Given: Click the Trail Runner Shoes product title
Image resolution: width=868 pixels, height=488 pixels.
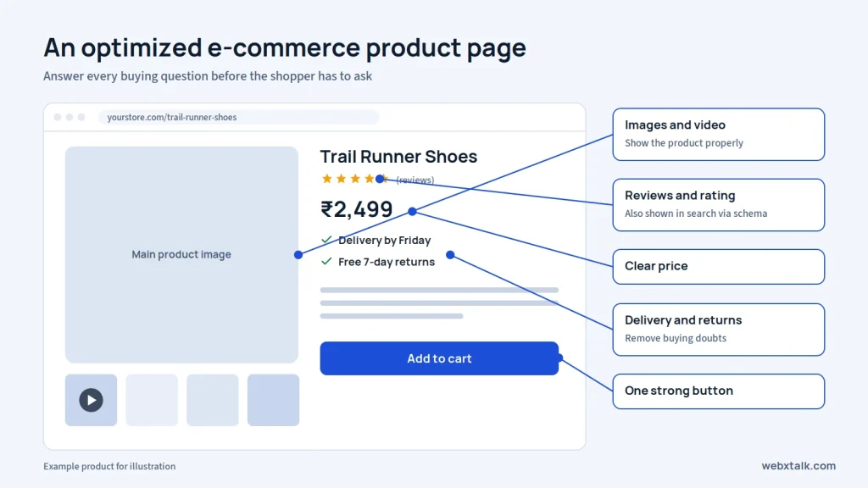Looking at the screenshot, I should pos(398,157).
